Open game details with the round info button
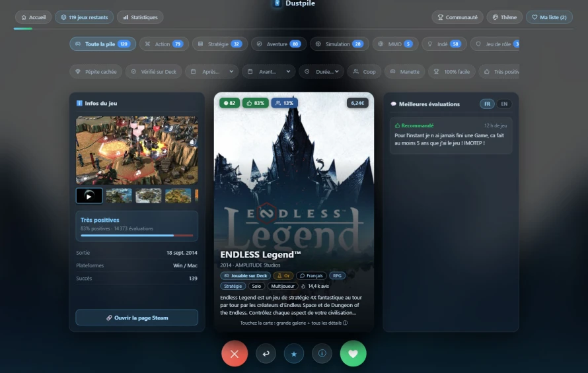The height and width of the screenshot is (373, 588). click(x=322, y=353)
